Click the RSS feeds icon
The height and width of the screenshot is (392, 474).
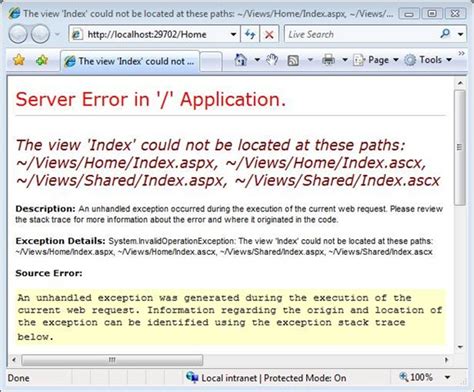(293, 60)
